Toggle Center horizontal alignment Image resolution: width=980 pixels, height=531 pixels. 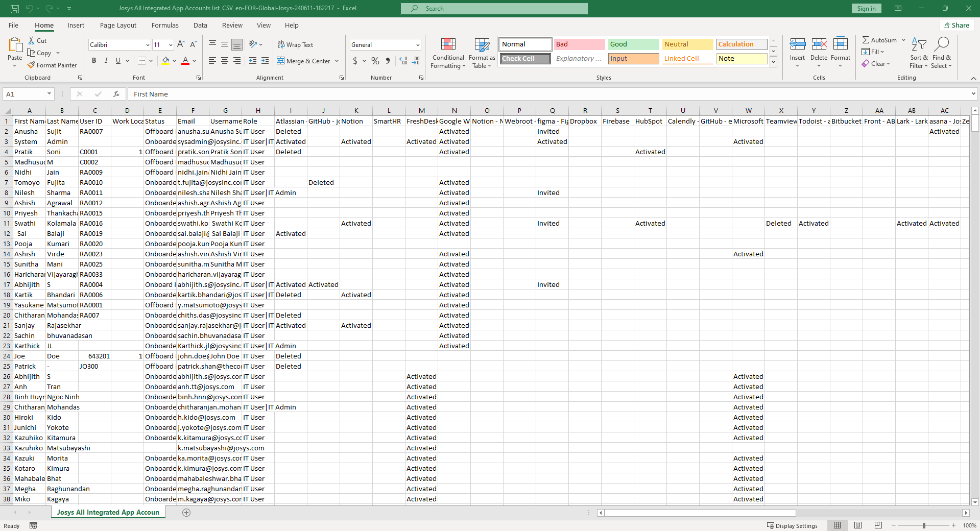click(225, 61)
